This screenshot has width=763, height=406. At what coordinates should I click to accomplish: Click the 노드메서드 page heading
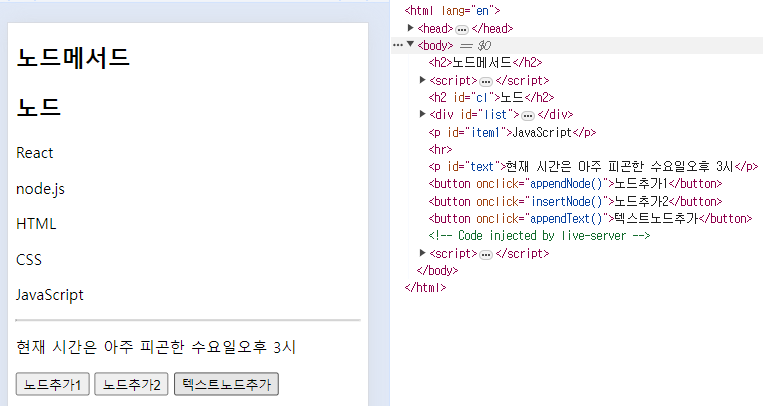click(73, 57)
